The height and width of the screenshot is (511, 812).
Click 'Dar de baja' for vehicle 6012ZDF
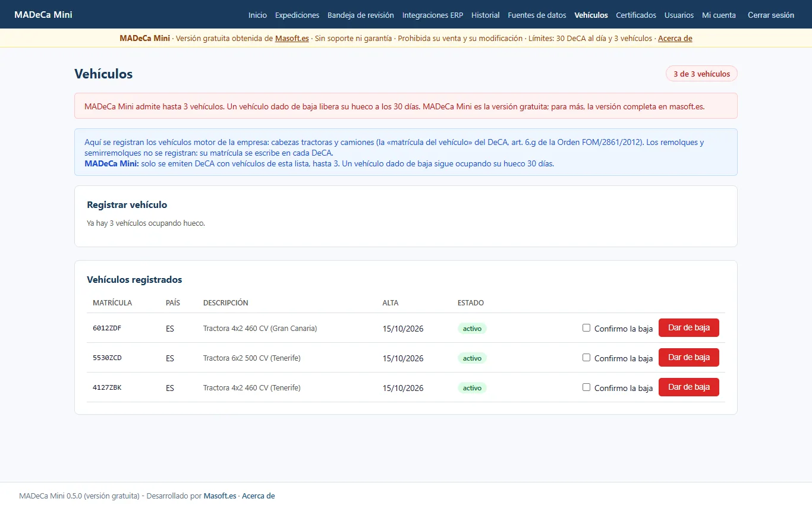point(689,327)
